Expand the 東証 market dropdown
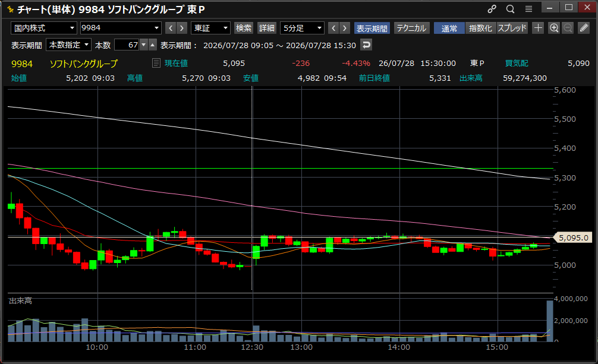This screenshot has width=598, height=364. click(x=210, y=28)
